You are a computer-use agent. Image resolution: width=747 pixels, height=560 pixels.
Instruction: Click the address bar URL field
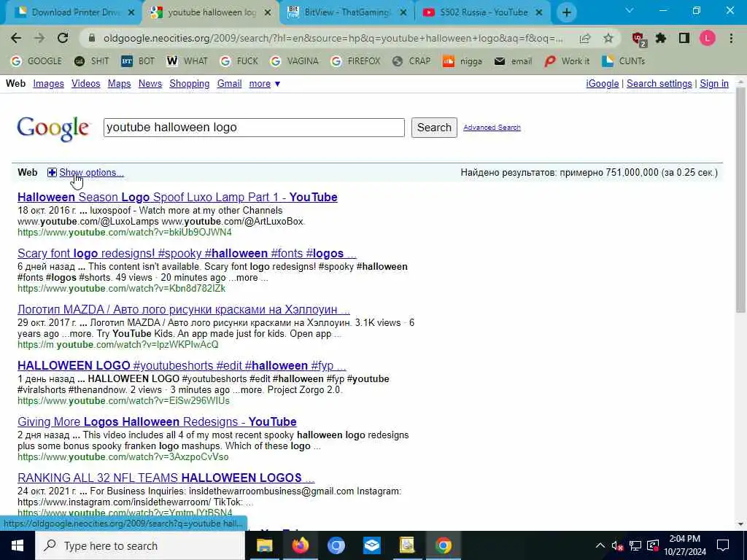(333, 38)
